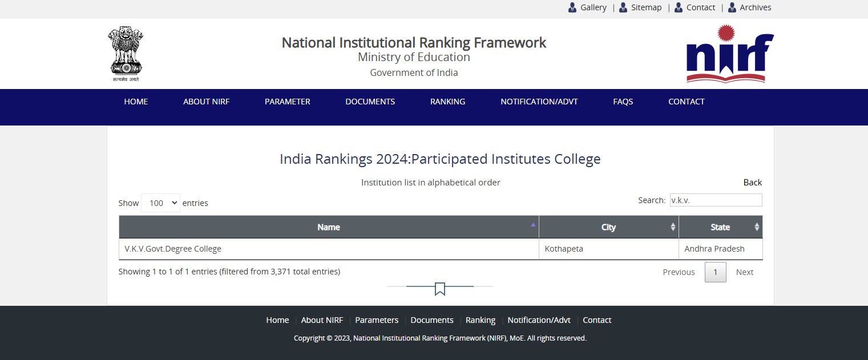
Task: Click the Archives person icon
Action: point(732,7)
